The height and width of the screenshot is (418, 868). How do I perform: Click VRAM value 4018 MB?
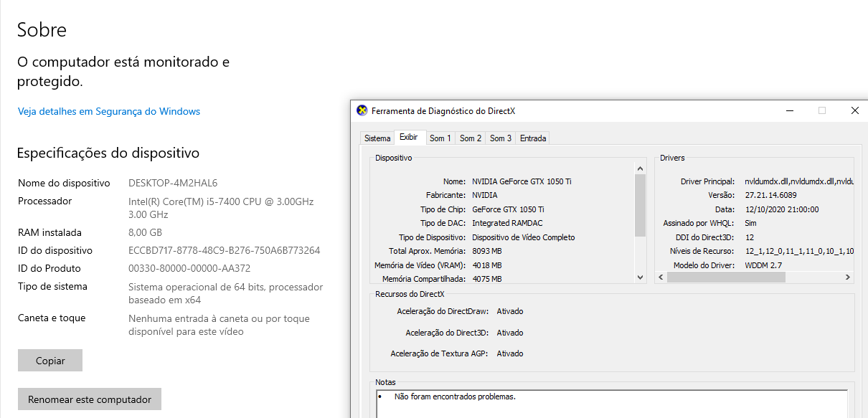(x=487, y=265)
